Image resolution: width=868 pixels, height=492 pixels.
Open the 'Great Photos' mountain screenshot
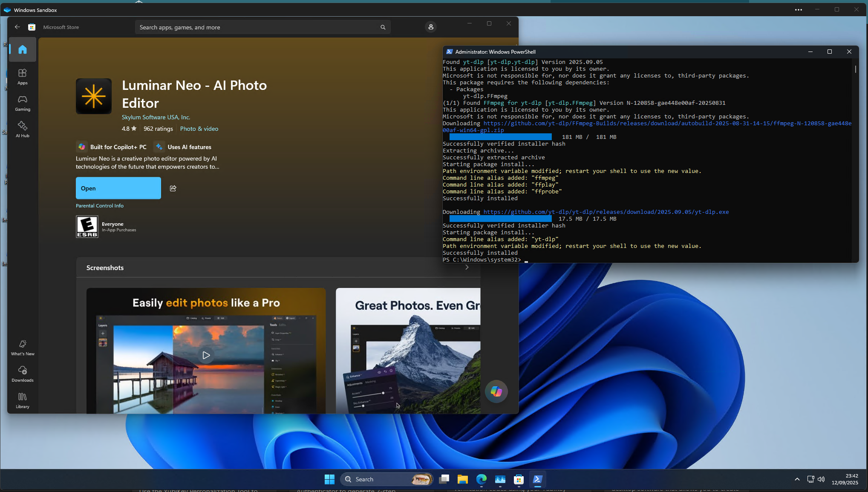pyautogui.click(x=408, y=351)
